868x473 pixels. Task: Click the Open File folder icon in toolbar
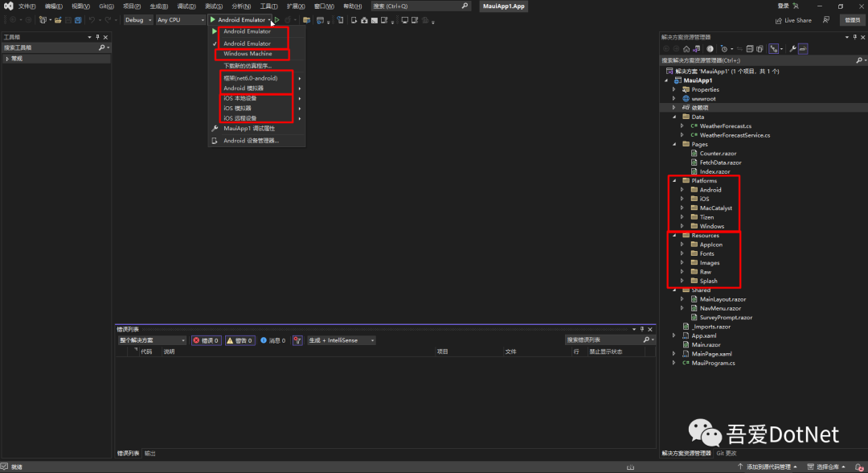click(x=58, y=20)
